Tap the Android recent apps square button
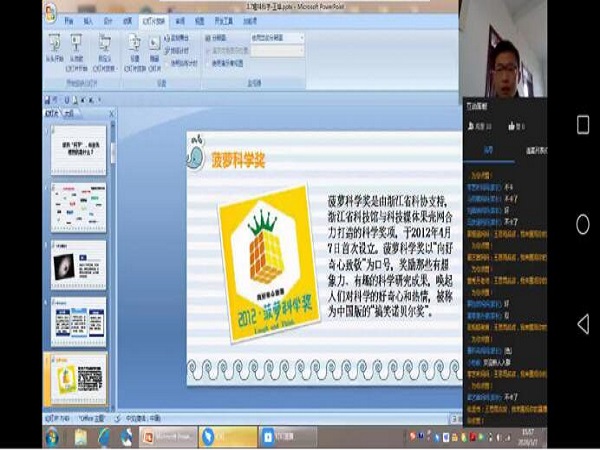Image resolution: width=600 pixels, height=450 pixels. click(x=583, y=125)
